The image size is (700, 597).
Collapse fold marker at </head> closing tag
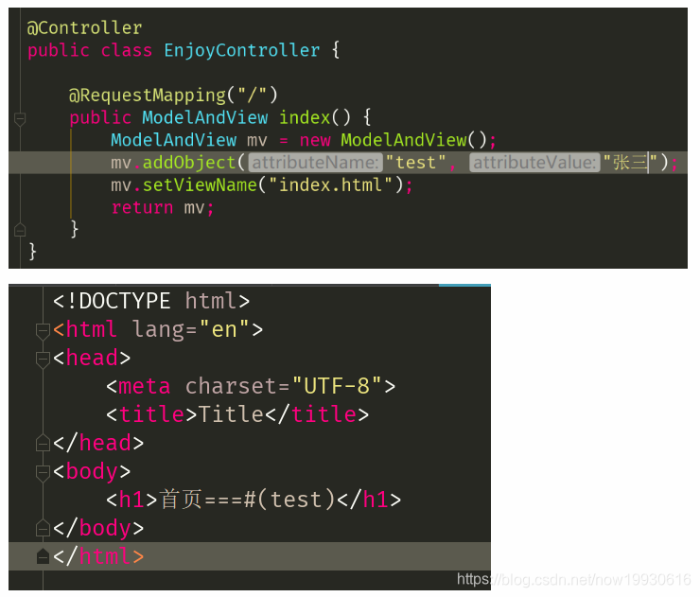click(43, 443)
